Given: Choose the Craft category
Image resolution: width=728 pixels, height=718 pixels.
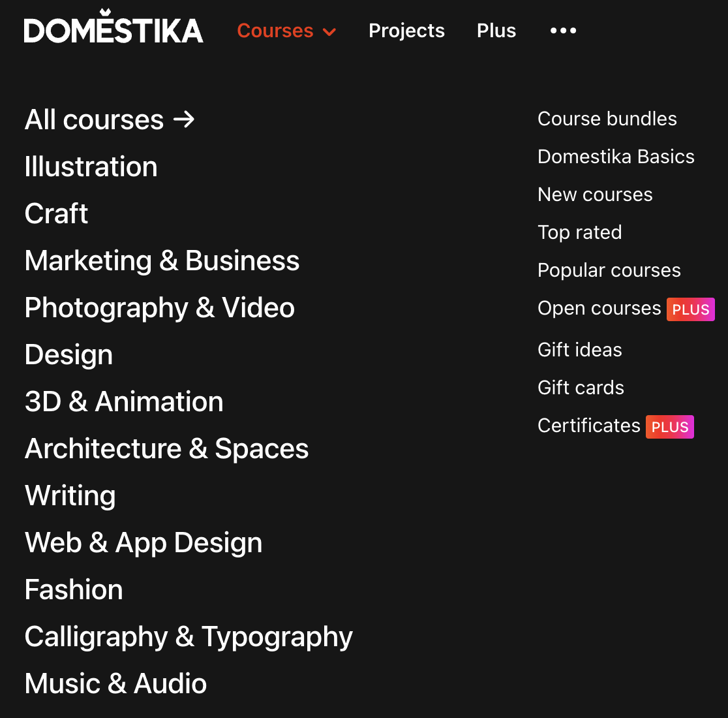Looking at the screenshot, I should (x=56, y=213).
